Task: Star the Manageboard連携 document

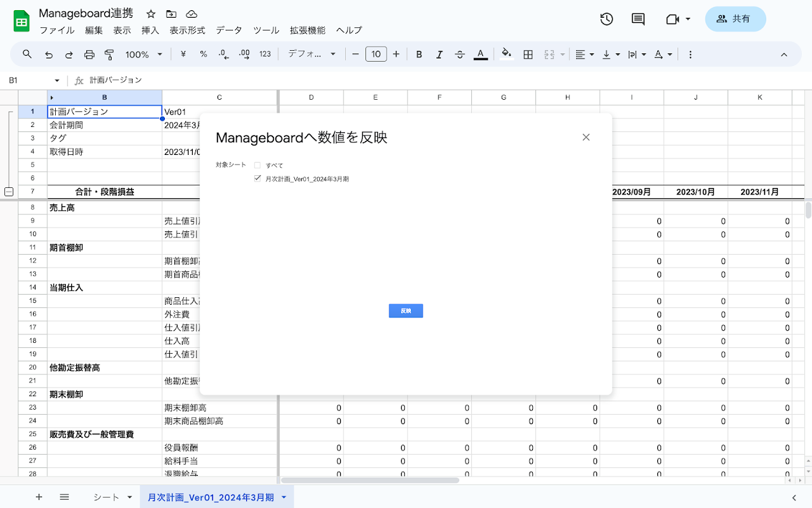Action: point(151,14)
